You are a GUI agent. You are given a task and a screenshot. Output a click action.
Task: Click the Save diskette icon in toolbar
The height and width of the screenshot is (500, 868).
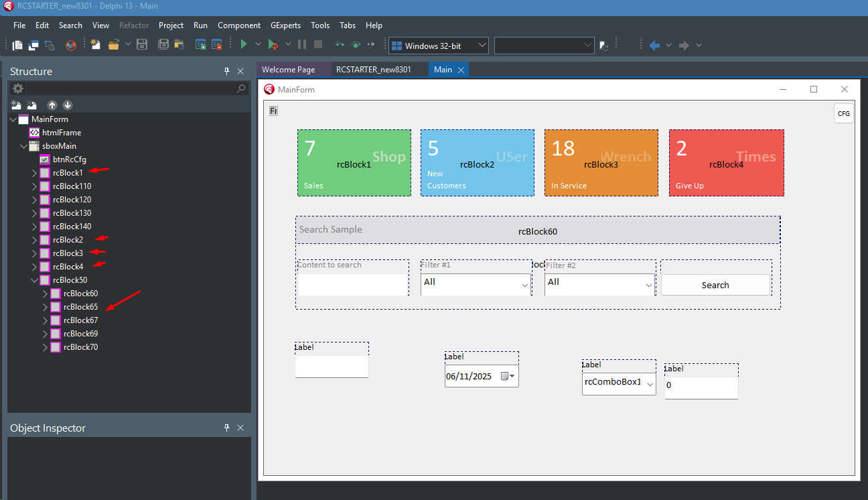pos(142,45)
